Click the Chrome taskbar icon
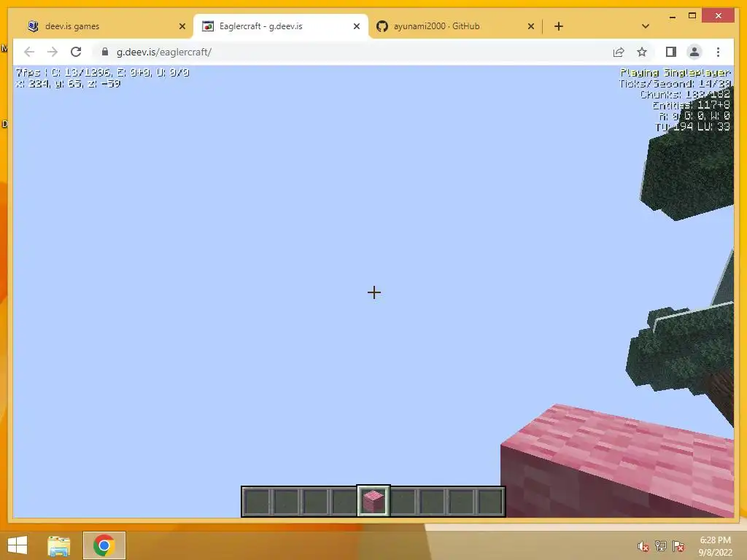The width and height of the screenshot is (747, 560). click(x=104, y=545)
